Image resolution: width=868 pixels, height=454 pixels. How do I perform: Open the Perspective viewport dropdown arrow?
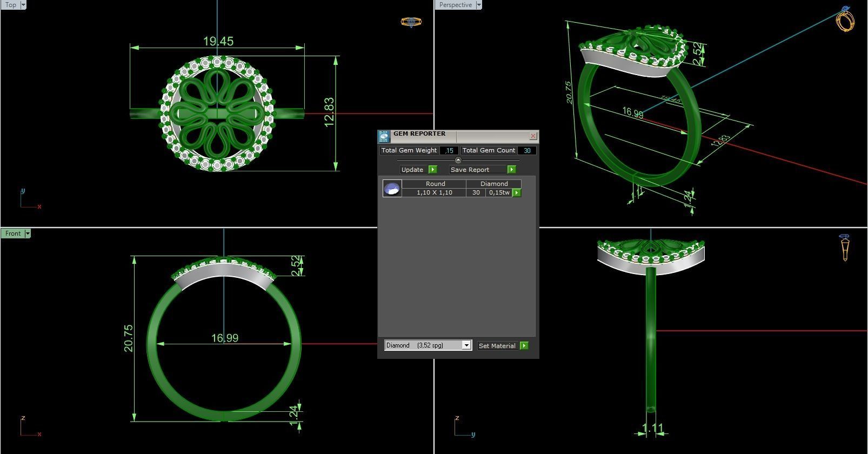tap(478, 5)
